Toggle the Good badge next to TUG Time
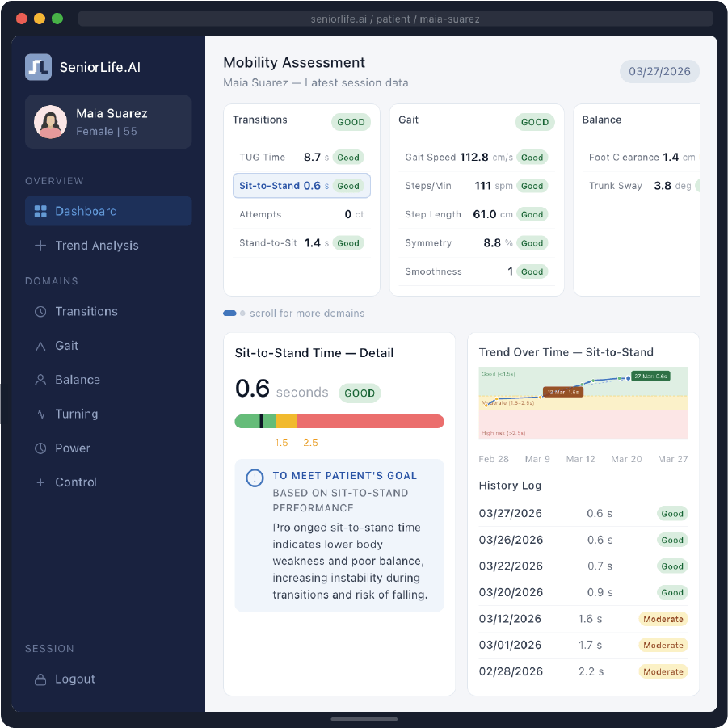Image resolution: width=728 pixels, height=728 pixels. click(347, 157)
